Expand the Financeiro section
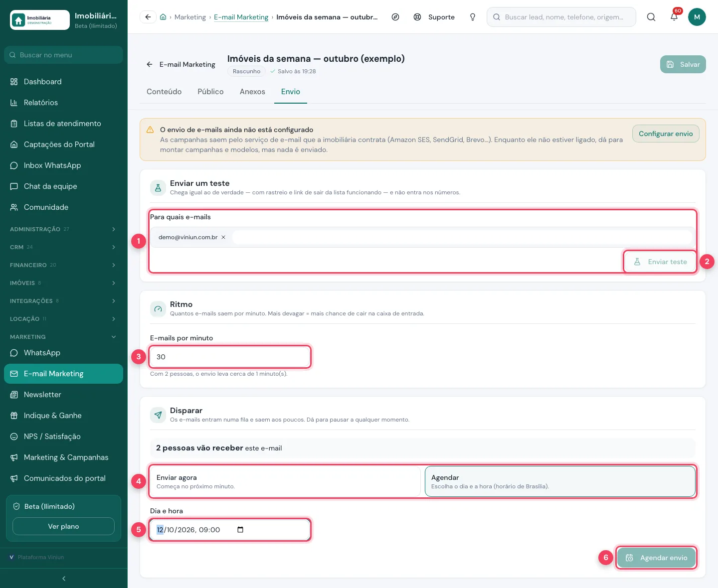Viewport: 718px width, 588px height. coord(63,265)
